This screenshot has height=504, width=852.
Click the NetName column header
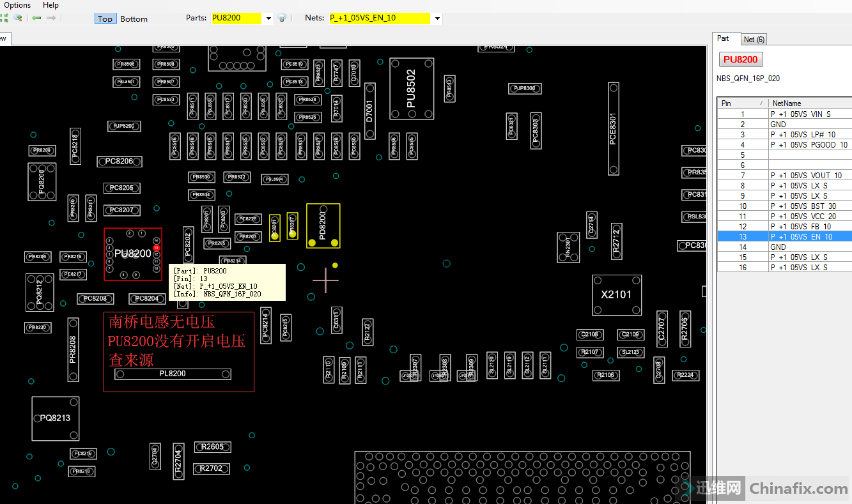coord(809,103)
